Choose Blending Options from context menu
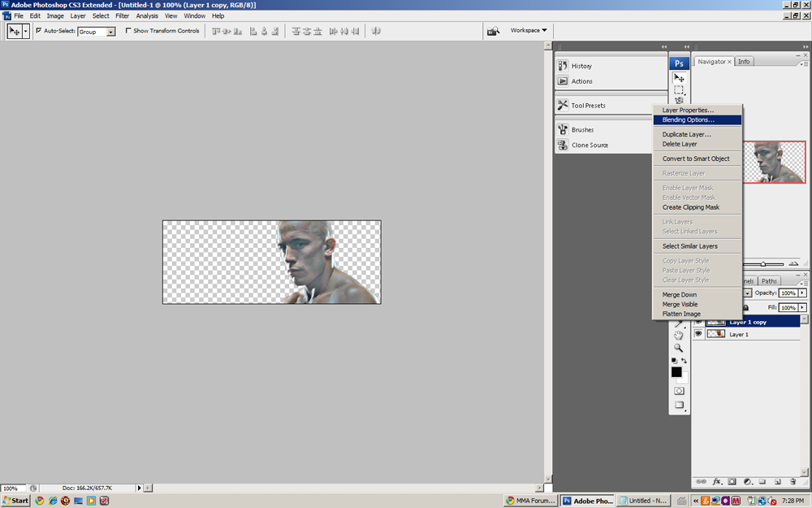 coord(688,120)
